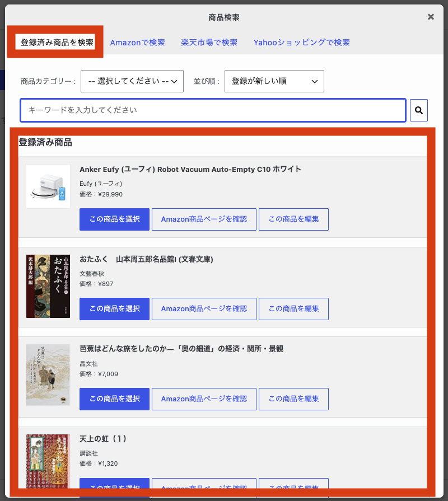
Task: Open the 並び順 sort dropdown
Action: point(274,81)
